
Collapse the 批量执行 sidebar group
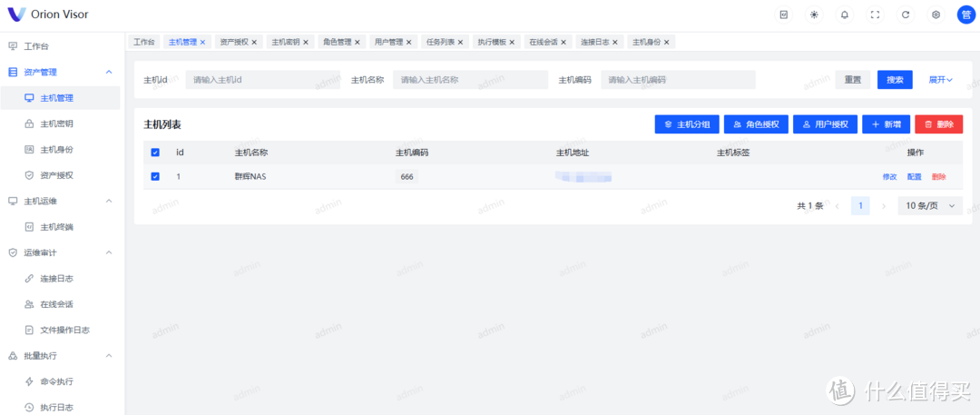[60, 356]
